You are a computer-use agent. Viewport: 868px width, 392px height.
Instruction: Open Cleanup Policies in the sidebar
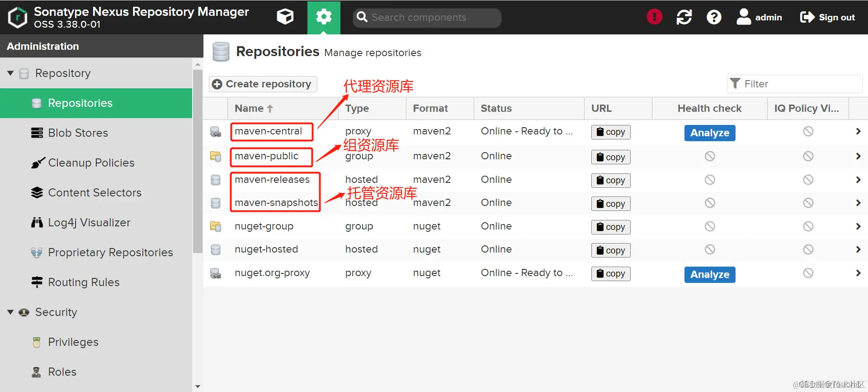[x=96, y=163]
